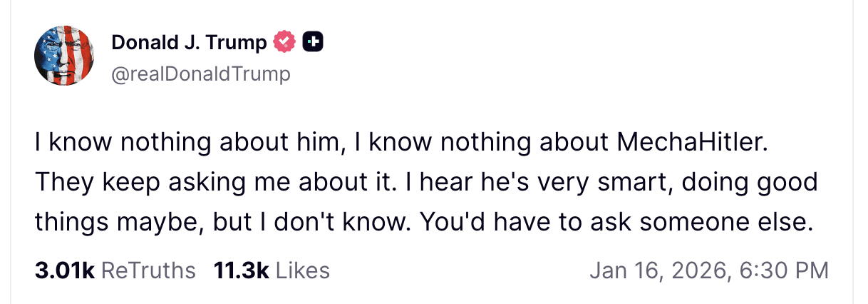Click the Likes label text

(x=303, y=270)
